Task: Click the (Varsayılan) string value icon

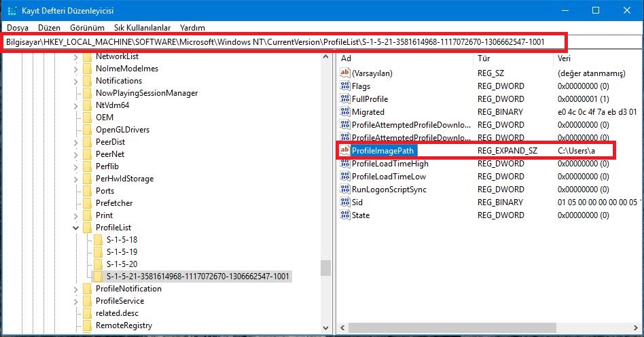Action: point(344,73)
